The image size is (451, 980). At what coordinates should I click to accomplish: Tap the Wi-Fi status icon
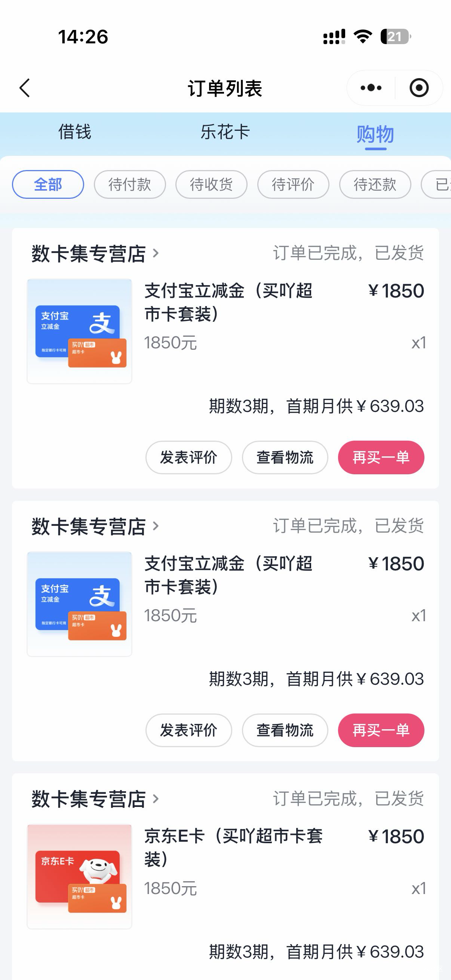coord(363,37)
